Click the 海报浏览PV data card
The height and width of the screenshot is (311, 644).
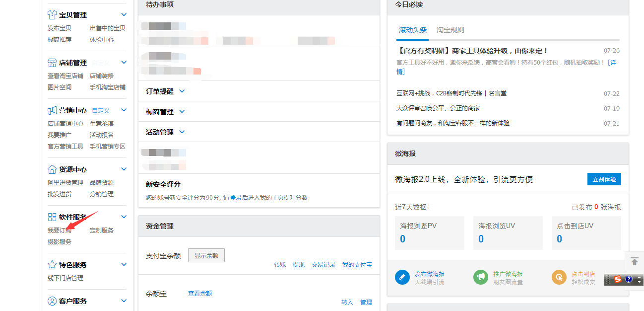430,233
